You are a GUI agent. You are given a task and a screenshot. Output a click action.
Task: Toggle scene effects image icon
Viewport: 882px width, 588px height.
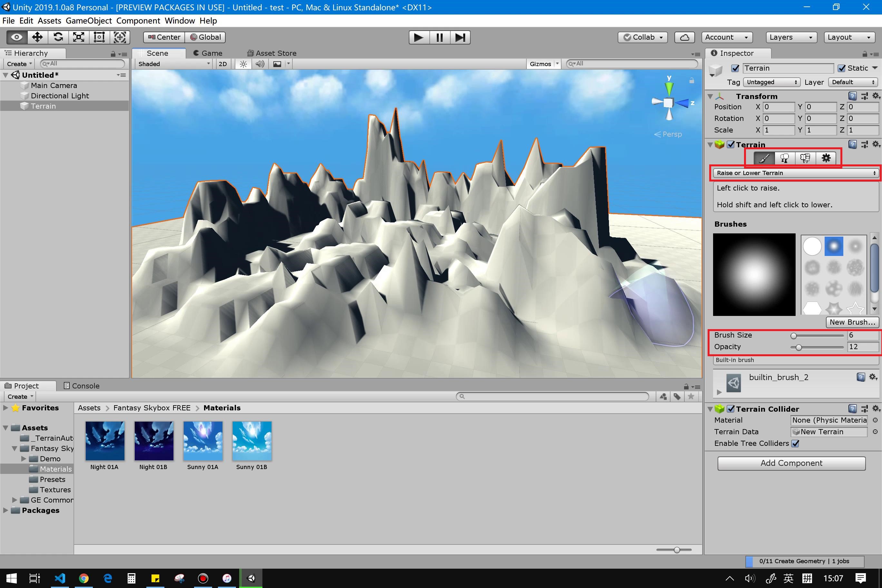point(277,64)
